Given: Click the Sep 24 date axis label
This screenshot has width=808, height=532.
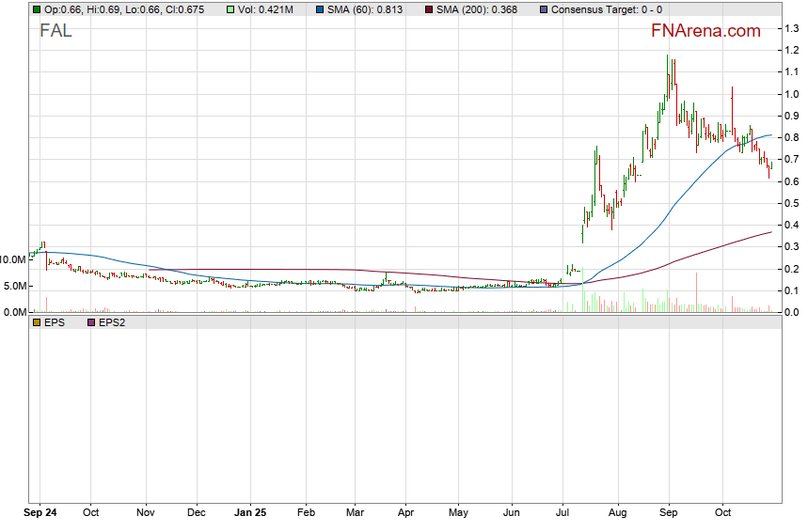Looking at the screenshot, I should click(x=39, y=513).
